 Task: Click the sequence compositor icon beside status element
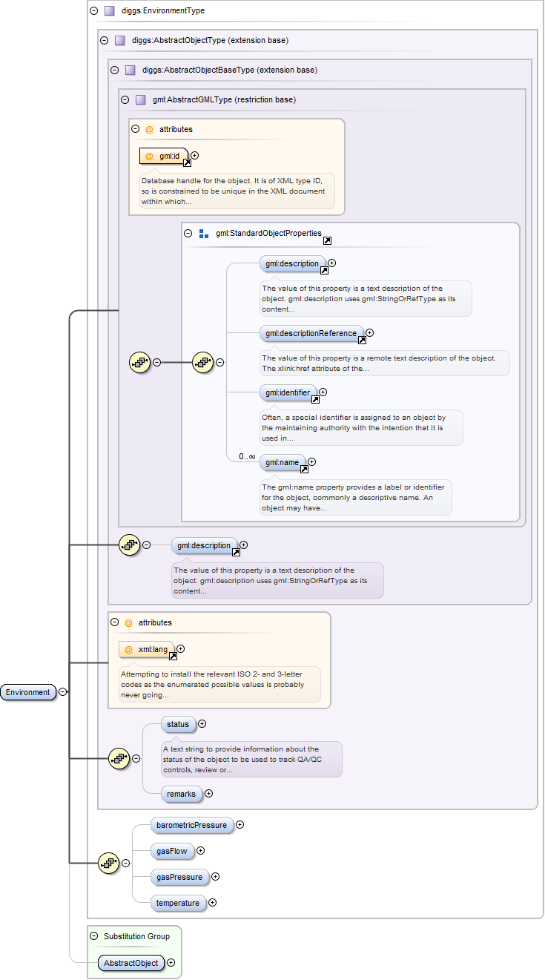[119, 758]
